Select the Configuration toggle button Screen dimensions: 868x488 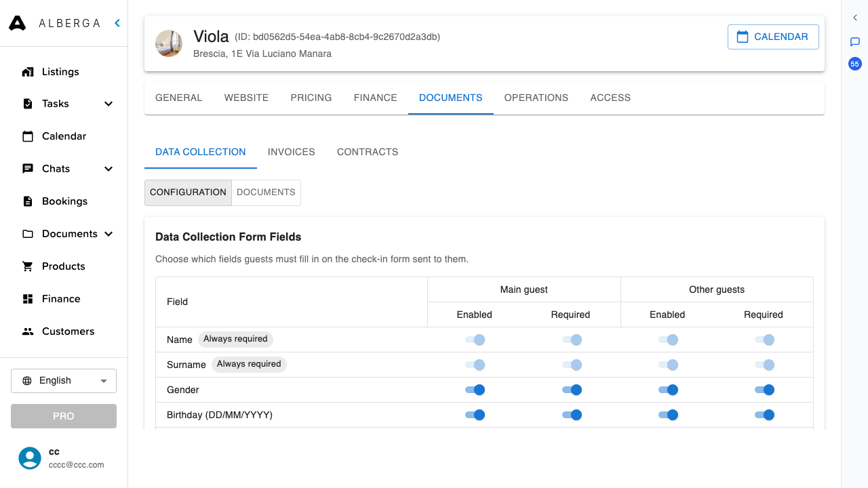[x=188, y=192]
